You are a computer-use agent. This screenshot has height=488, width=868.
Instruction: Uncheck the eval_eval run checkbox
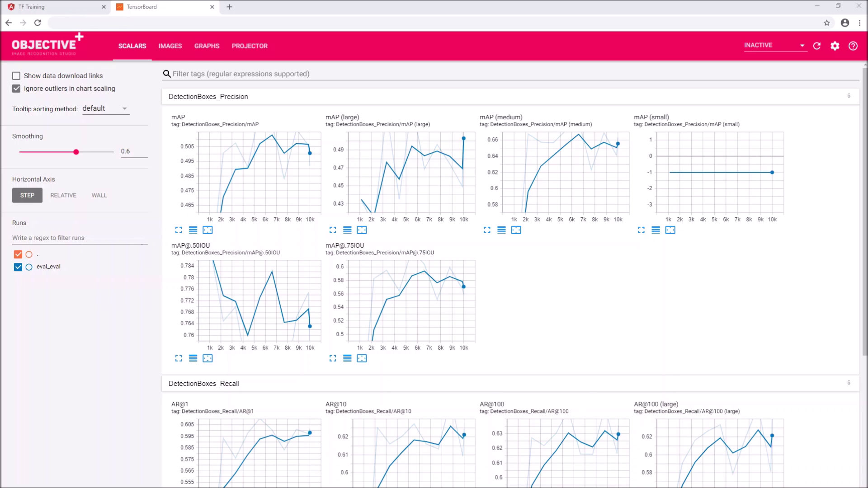pyautogui.click(x=18, y=267)
